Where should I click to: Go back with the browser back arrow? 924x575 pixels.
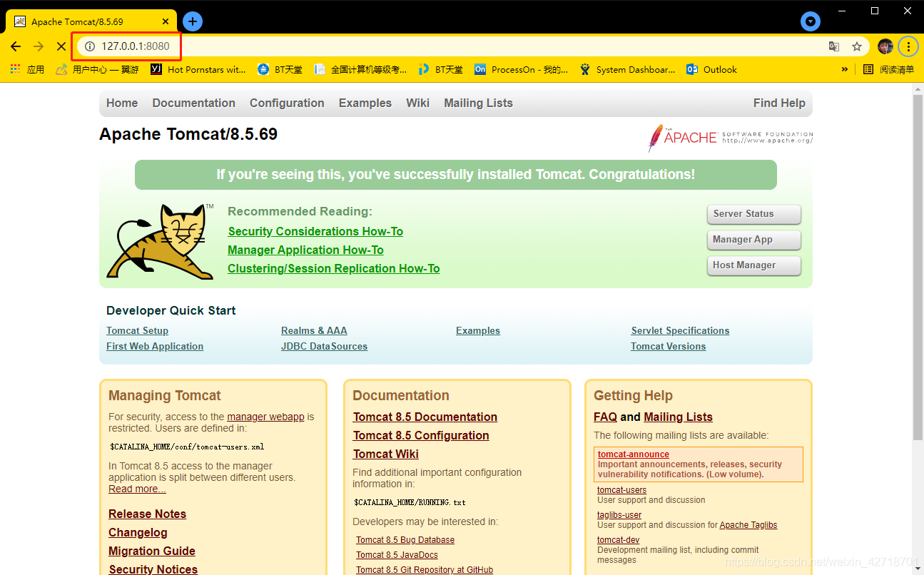coord(16,46)
